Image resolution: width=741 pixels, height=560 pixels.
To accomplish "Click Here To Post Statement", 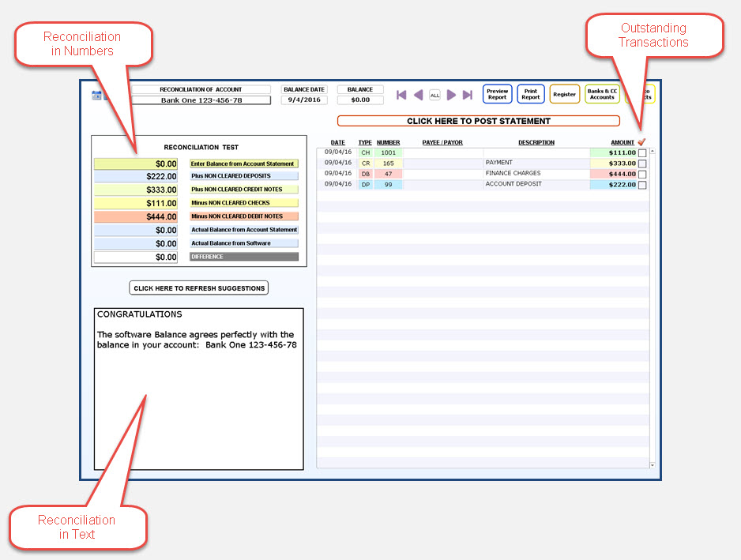I will [478, 122].
